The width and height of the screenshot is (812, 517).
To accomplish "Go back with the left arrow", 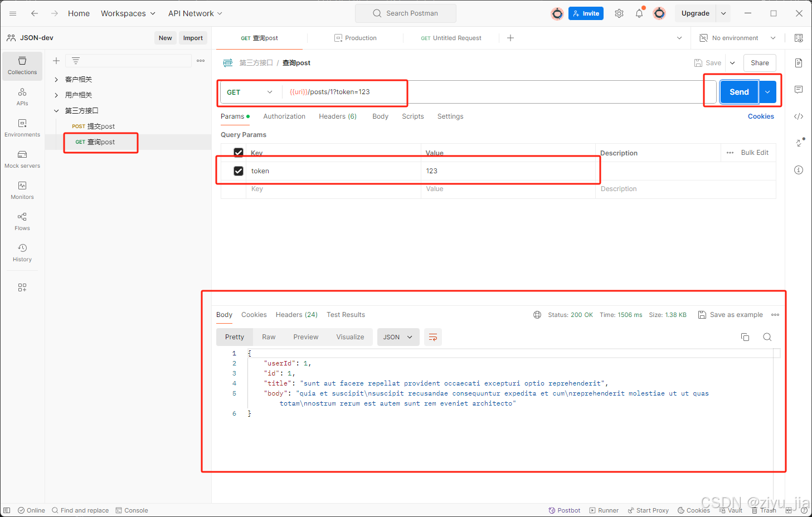I will click(35, 13).
